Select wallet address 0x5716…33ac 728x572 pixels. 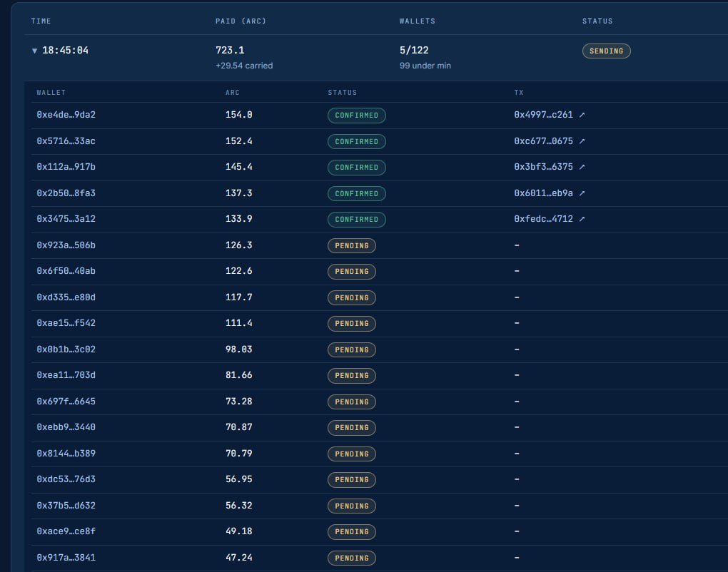point(66,141)
